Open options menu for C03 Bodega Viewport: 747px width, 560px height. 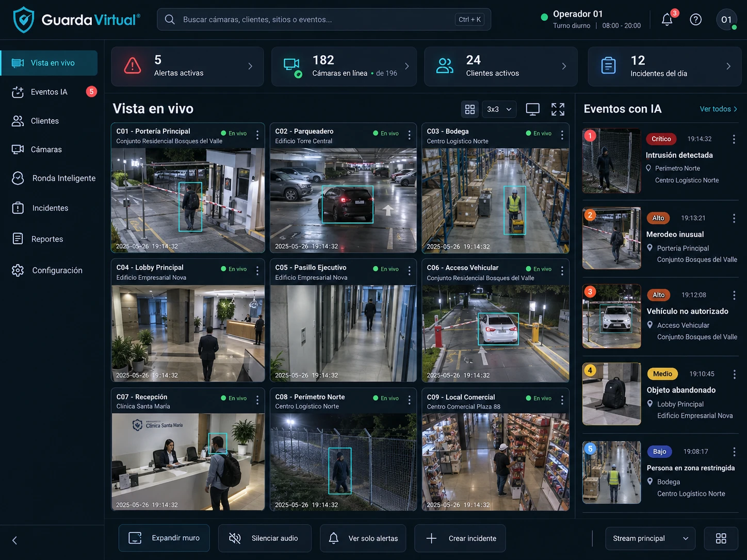tap(562, 135)
